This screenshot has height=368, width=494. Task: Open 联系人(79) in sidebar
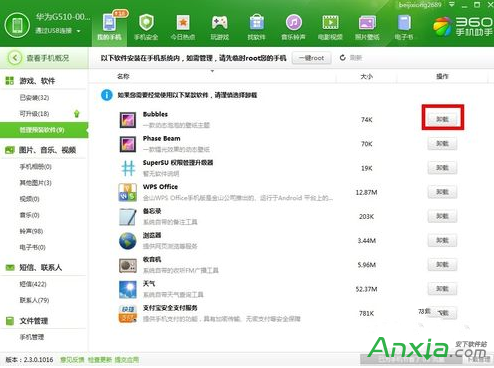click(34, 300)
